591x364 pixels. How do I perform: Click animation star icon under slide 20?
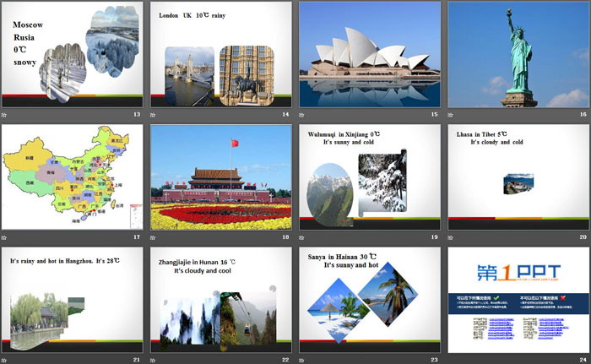pos(450,237)
